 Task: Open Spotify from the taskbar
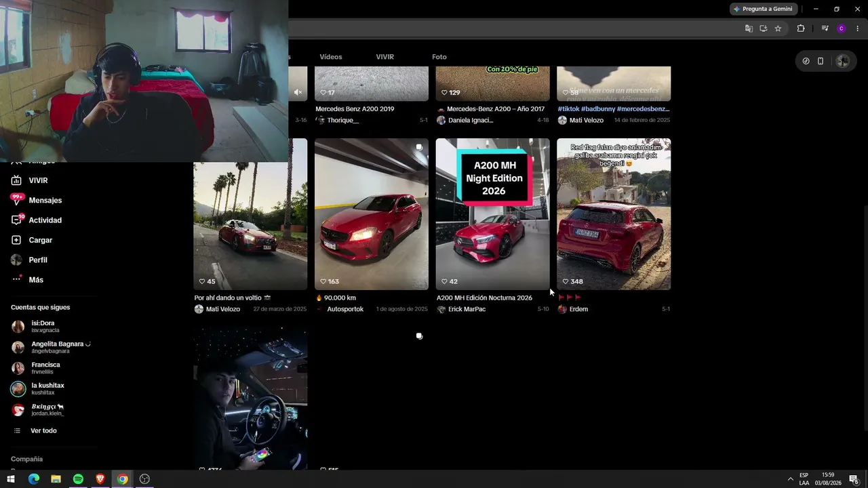78,479
